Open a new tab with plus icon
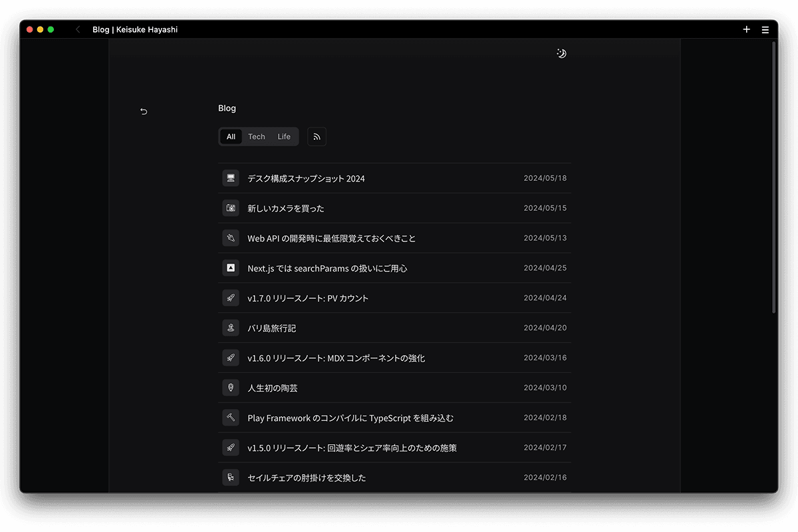This screenshot has width=798, height=532. 746,29
